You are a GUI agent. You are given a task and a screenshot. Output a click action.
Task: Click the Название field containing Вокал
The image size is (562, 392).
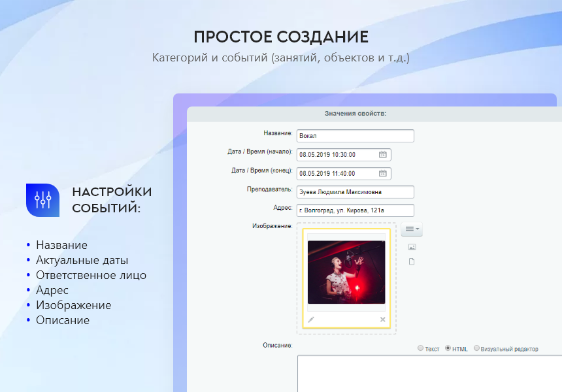click(x=355, y=136)
